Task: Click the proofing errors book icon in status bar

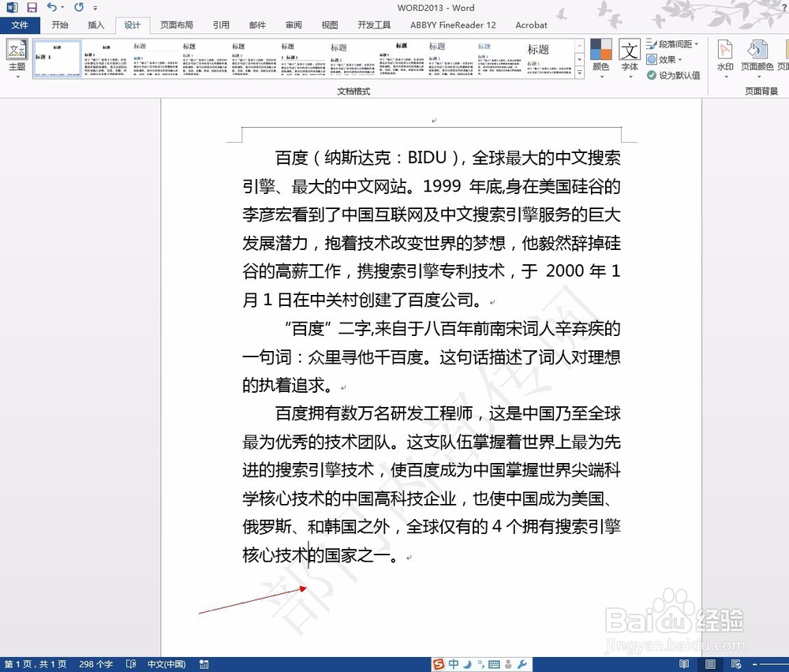Action: pyautogui.click(x=131, y=664)
